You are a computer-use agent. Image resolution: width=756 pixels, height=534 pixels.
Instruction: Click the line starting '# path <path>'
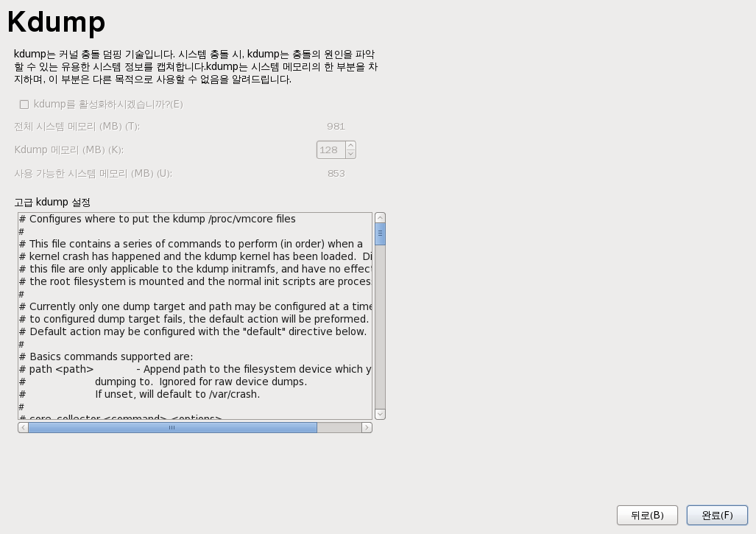pos(195,370)
